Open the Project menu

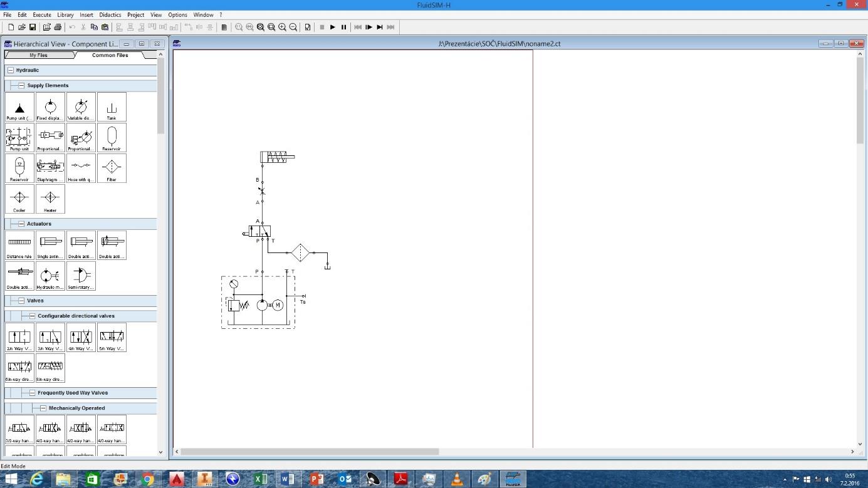tap(136, 14)
